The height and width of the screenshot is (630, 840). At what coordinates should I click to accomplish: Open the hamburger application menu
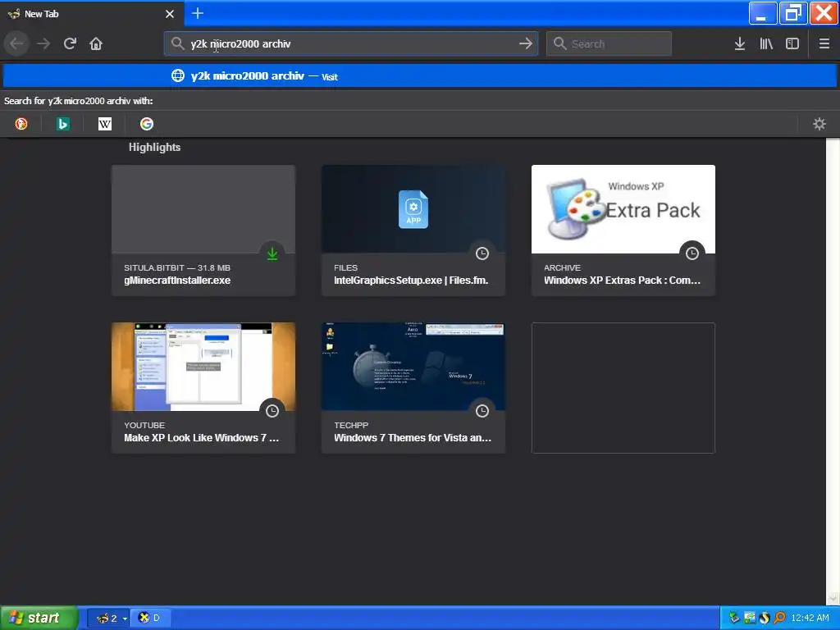coord(824,43)
